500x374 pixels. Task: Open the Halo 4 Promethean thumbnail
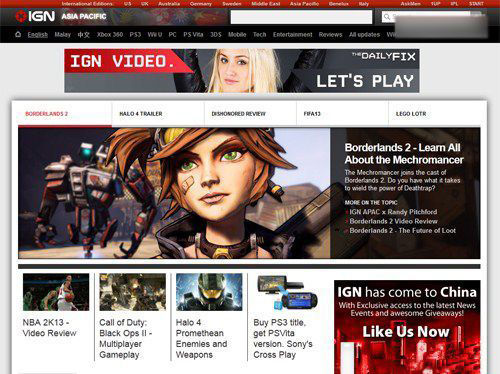(209, 292)
